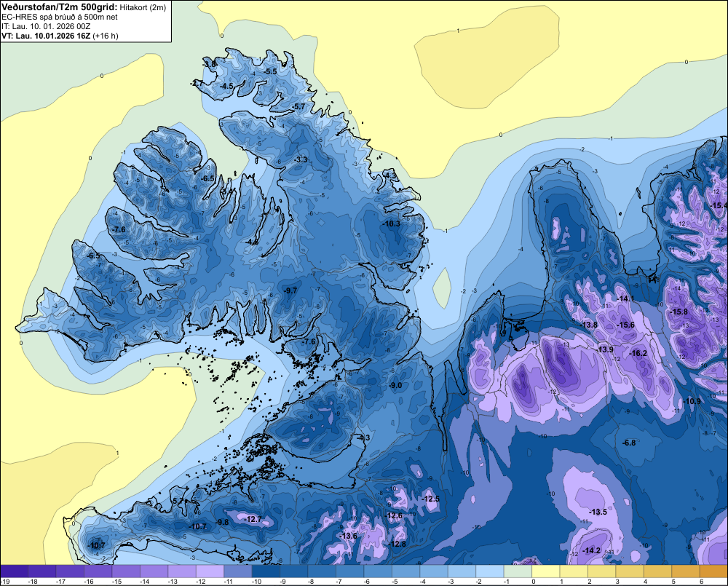Click the -14.1 temperature value
Screen dimensions: 728x586
click(626, 298)
